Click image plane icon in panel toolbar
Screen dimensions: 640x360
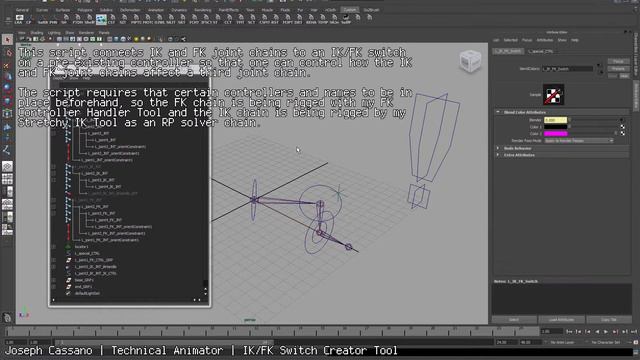(x=42, y=39)
